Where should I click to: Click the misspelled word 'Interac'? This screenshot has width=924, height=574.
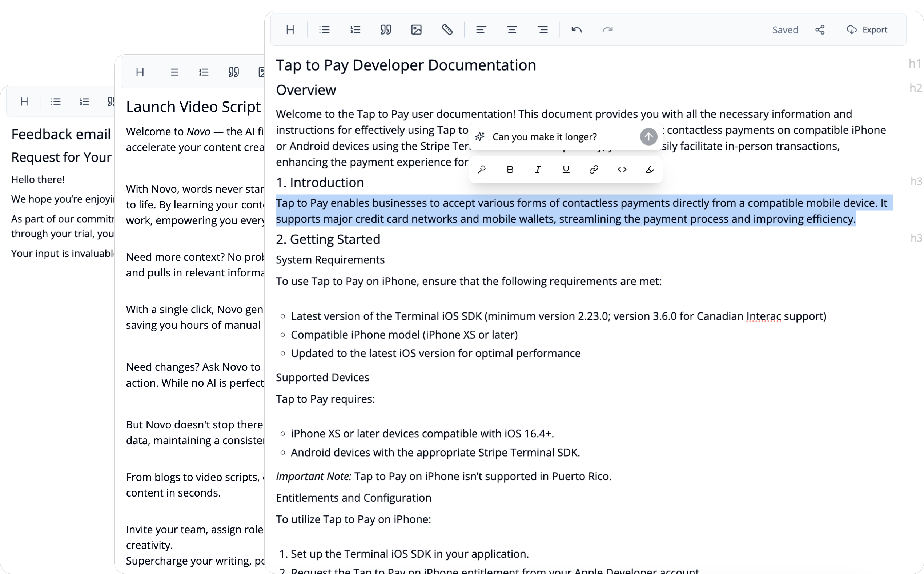coord(764,316)
